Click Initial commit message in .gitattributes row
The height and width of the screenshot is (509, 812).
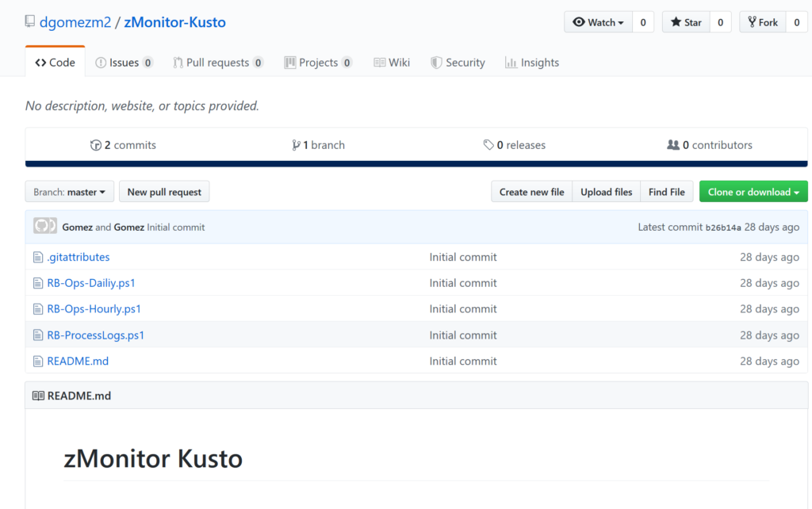coord(463,258)
